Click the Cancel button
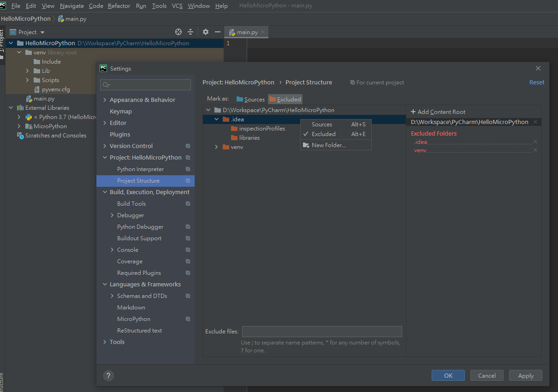This screenshot has width=558, height=392. tap(487, 375)
